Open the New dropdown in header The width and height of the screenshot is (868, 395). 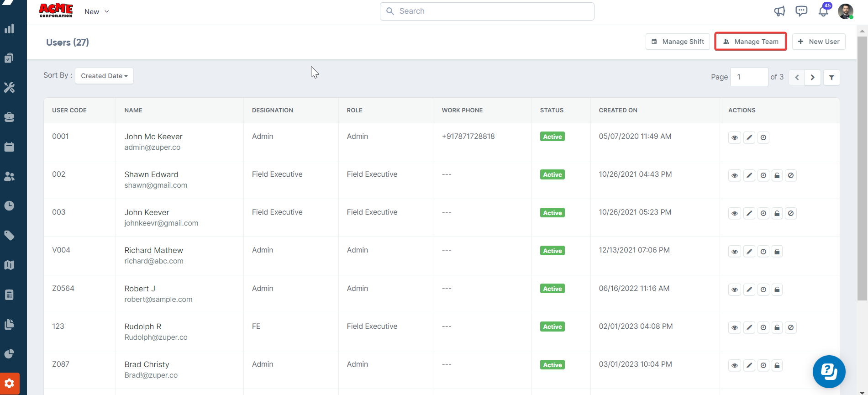click(96, 12)
